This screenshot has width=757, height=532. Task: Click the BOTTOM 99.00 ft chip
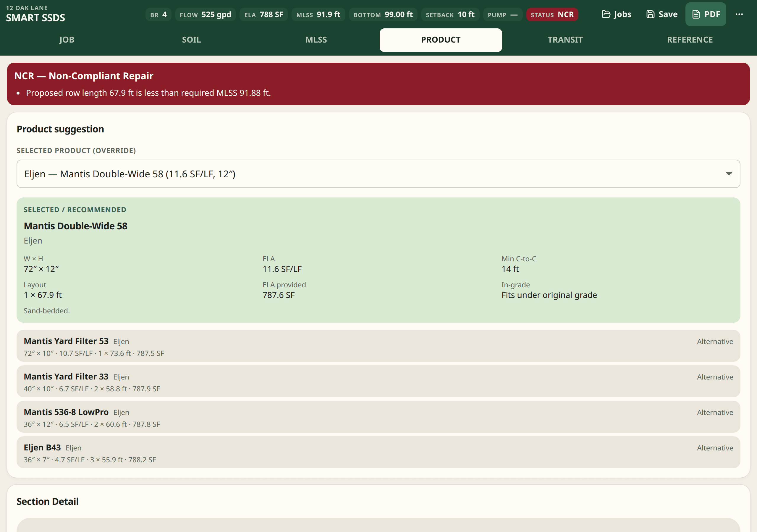383,14
